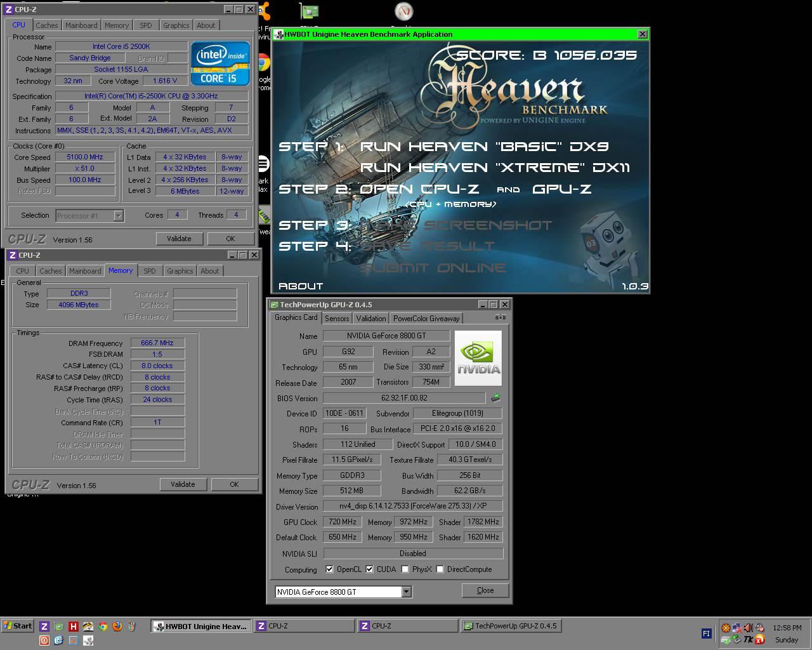Switch to Caches tab in top CPU-Z
Screen dimensions: 812x650
click(x=46, y=25)
